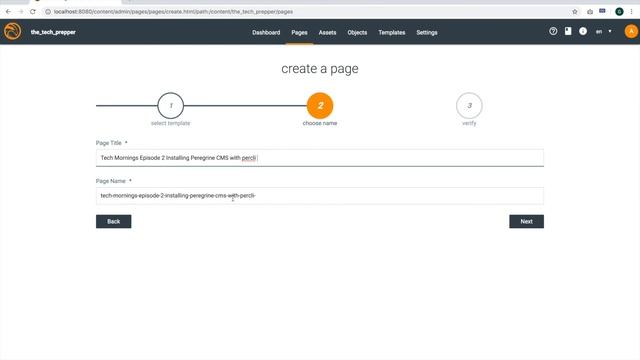Jump to step 3 verify circle

point(469,105)
